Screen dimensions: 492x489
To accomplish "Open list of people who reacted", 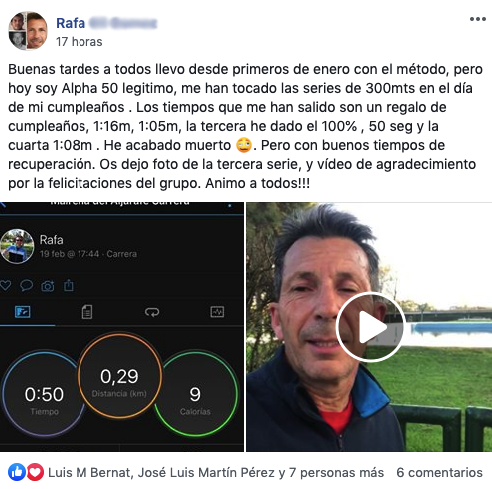I will tap(216, 472).
